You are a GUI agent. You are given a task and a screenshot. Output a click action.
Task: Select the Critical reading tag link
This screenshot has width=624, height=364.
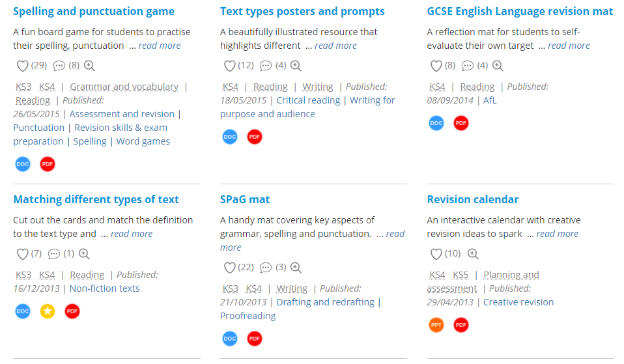pyautogui.click(x=309, y=100)
